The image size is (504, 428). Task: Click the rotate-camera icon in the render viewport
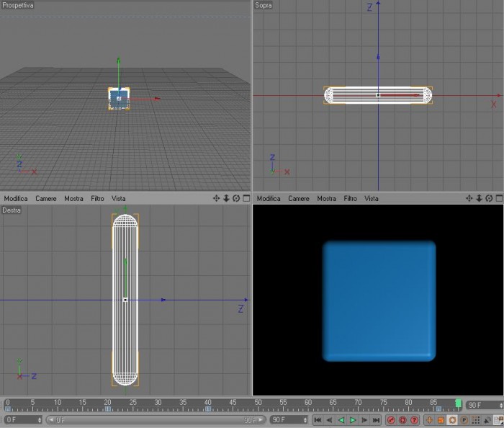pyautogui.click(x=489, y=198)
